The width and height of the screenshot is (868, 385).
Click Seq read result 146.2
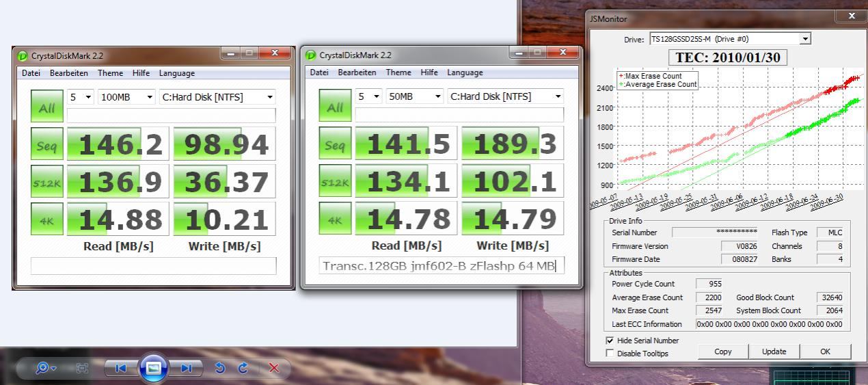118,144
